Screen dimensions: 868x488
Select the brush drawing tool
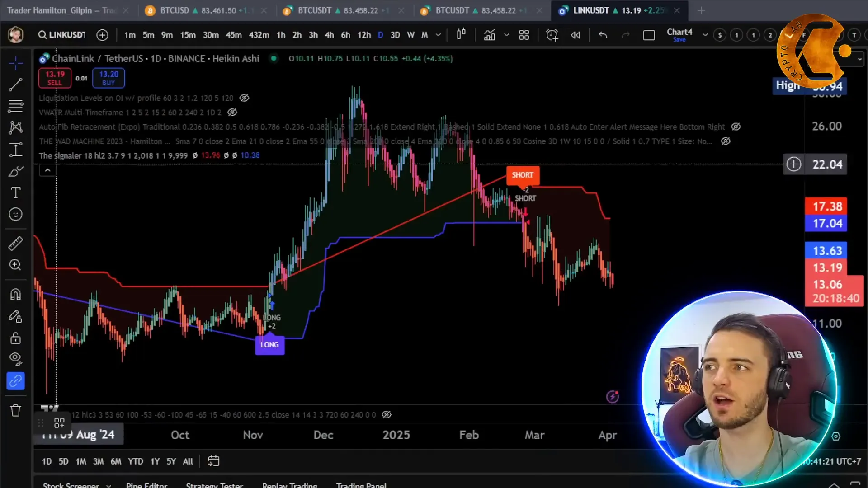15,171
